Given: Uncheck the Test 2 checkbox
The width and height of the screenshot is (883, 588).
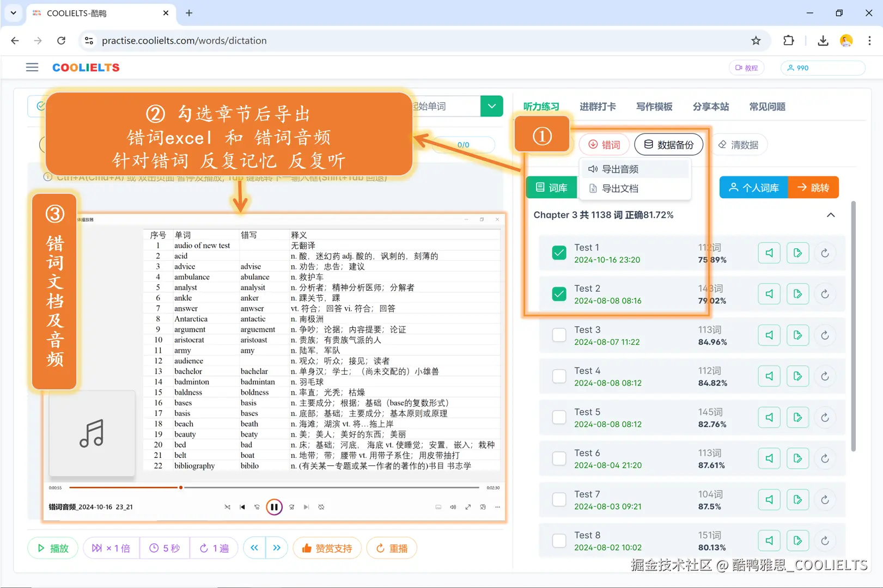Looking at the screenshot, I should (x=559, y=293).
